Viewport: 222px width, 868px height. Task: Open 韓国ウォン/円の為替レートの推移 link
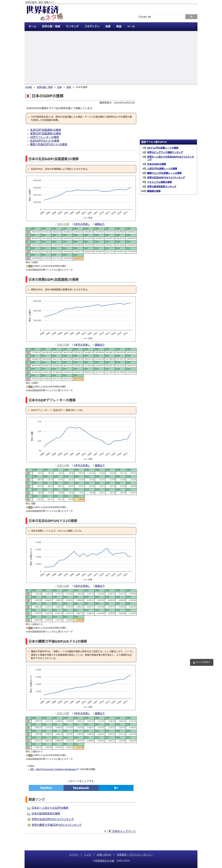pyautogui.click(x=164, y=173)
